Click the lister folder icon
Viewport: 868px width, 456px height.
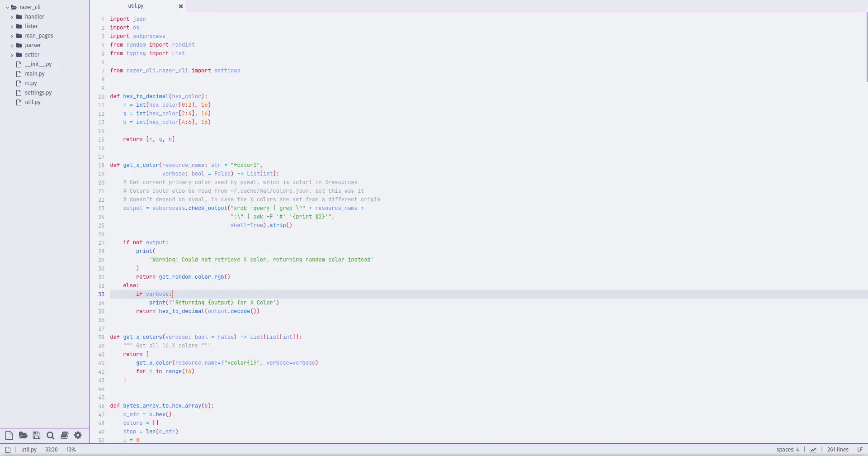(19, 26)
